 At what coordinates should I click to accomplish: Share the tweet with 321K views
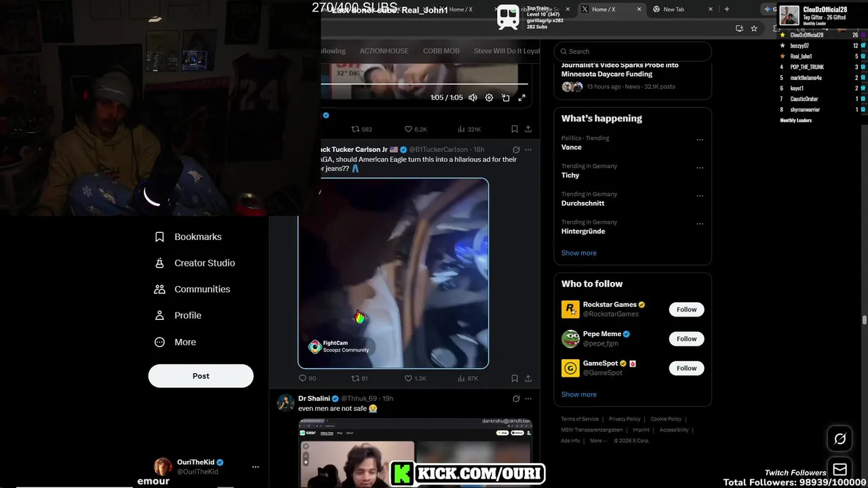(x=528, y=129)
